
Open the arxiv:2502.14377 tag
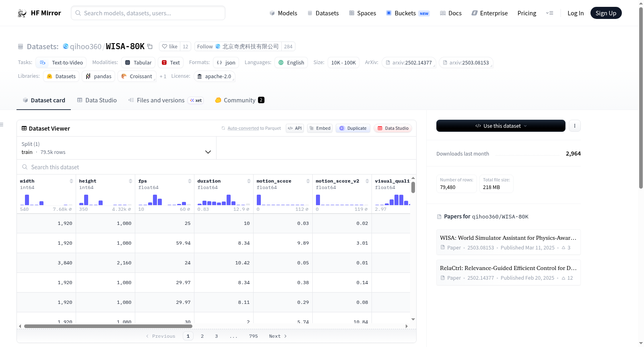click(409, 62)
